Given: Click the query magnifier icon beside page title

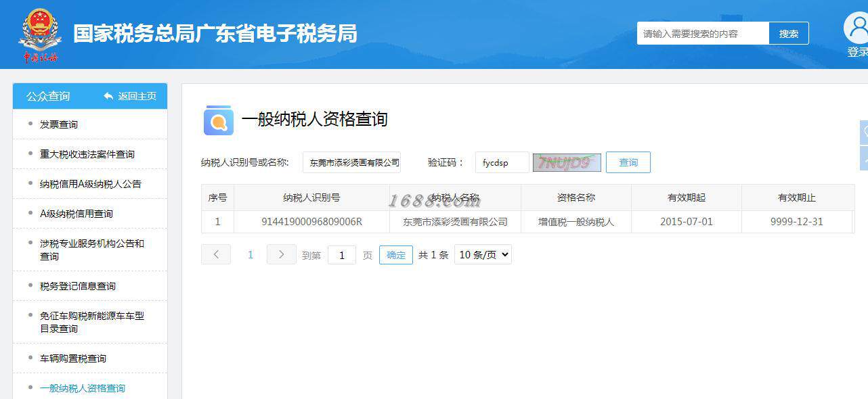Looking at the screenshot, I should pyautogui.click(x=219, y=120).
